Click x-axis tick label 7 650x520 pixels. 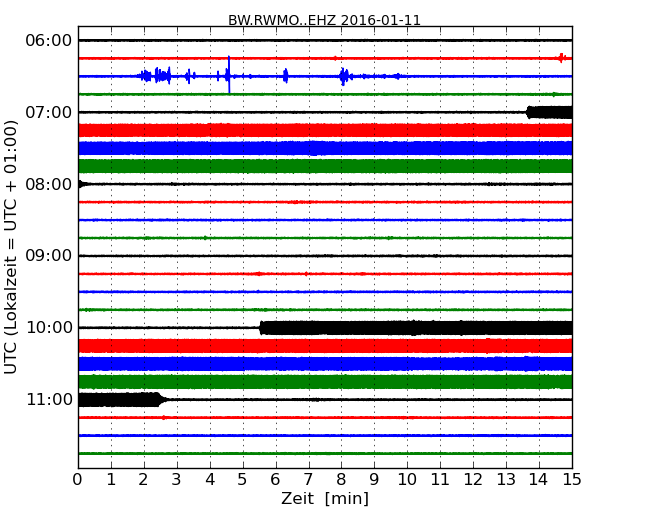point(308,479)
